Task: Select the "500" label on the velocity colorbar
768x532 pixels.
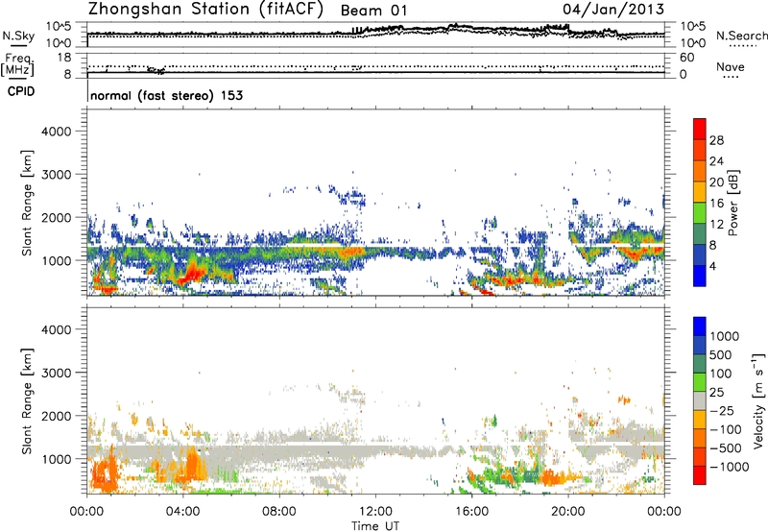Action: click(x=720, y=355)
